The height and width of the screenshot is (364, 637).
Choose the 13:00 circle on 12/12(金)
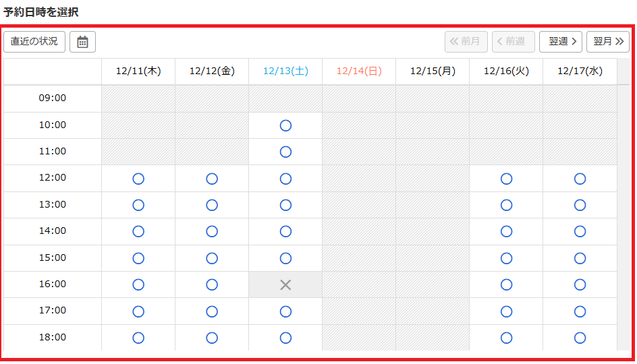click(212, 205)
